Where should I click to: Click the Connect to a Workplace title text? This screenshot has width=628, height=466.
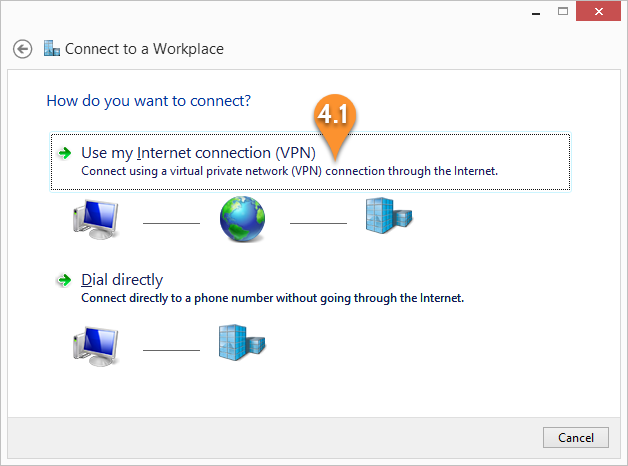coord(144,49)
